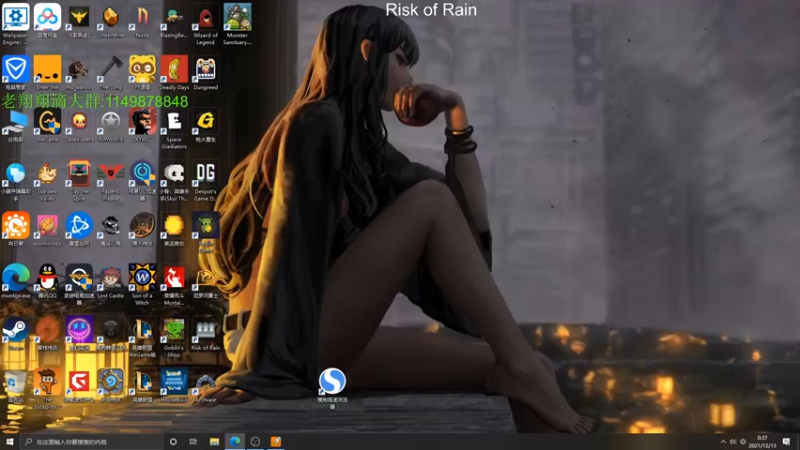Image resolution: width=800 pixels, height=450 pixels.
Task: Show hidden system tray icons
Action: tap(722, 442)
